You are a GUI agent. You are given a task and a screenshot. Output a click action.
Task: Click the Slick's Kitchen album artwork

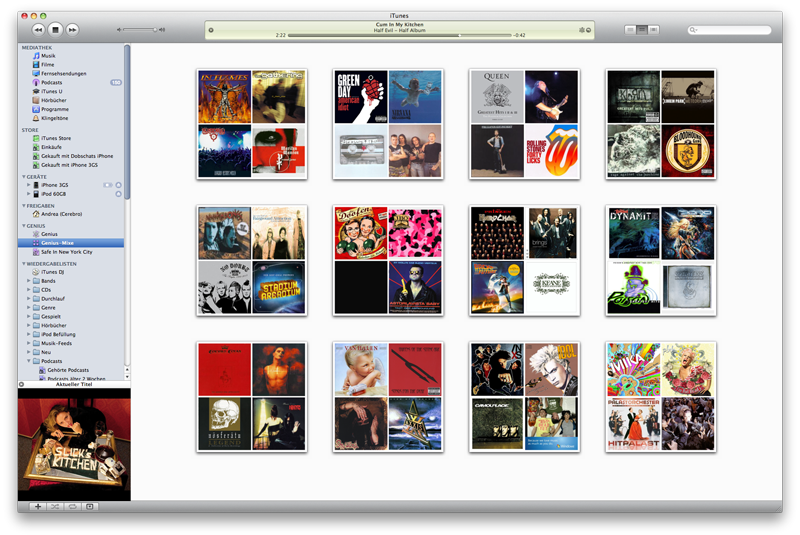(x=74, y=444)
